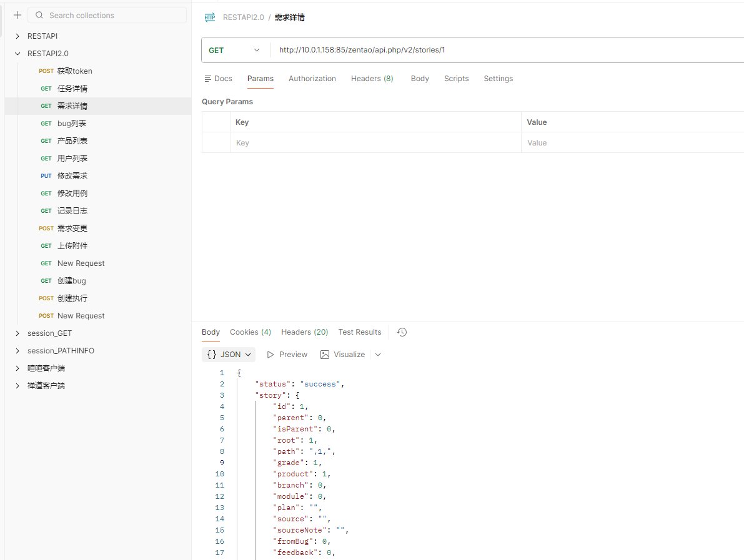This screenshot has width=744, height=560.
Task: Switch to the request Body tab
Action: coord(420,79)
